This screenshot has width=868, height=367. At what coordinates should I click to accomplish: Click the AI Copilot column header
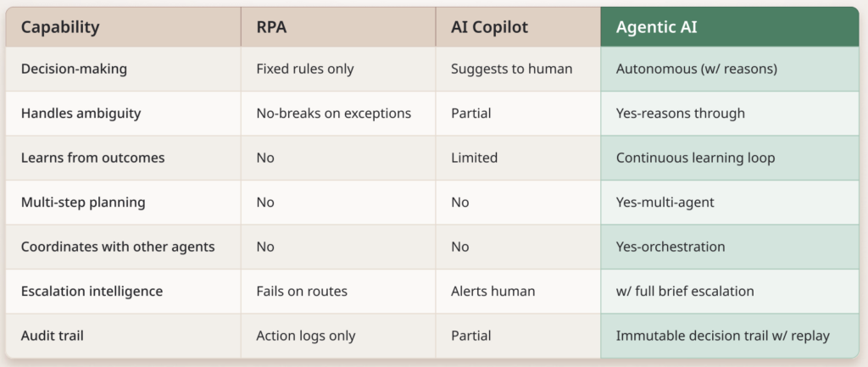(x=489, y=27)
